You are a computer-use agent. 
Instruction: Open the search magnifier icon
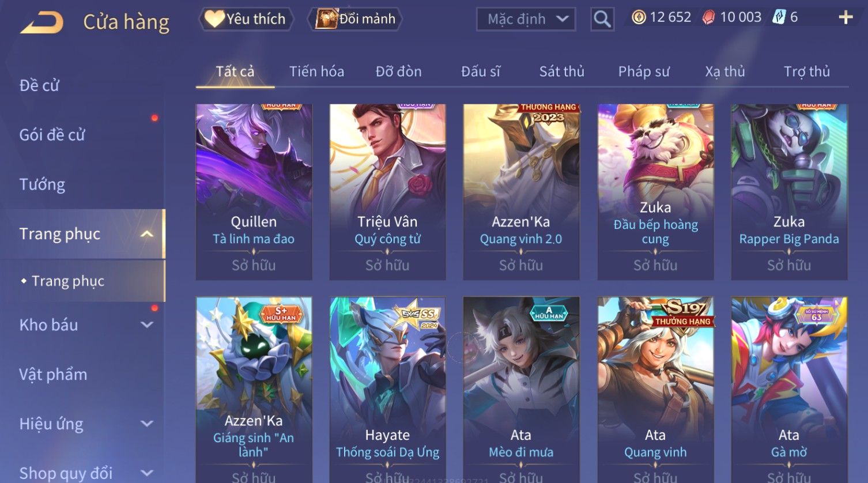602,19
